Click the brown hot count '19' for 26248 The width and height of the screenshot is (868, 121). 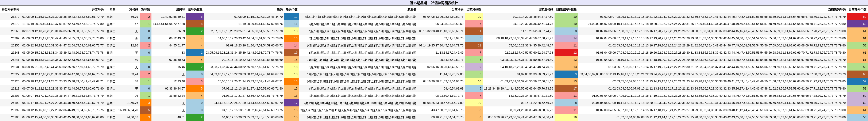pyautogui.click(x=292, y=53)
